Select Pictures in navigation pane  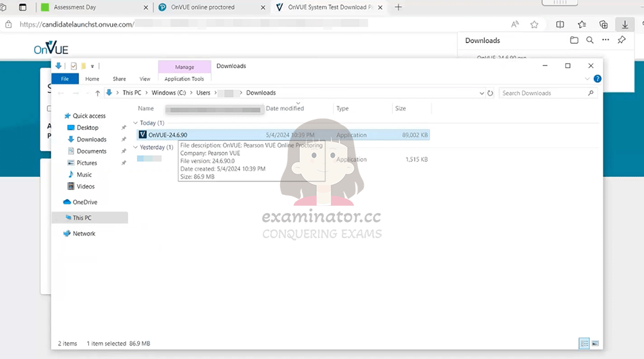coord(87,163)
